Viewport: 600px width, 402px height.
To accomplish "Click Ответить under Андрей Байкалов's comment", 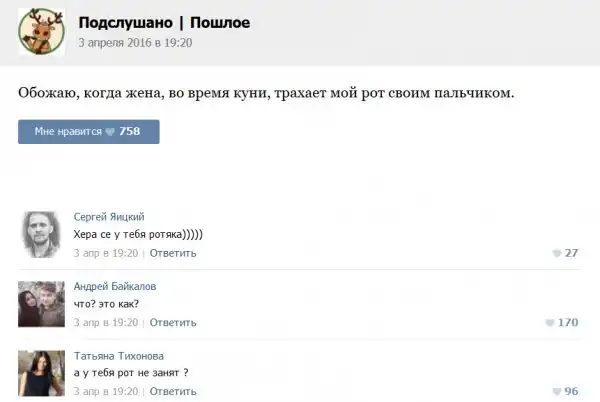I will [173, 323].
